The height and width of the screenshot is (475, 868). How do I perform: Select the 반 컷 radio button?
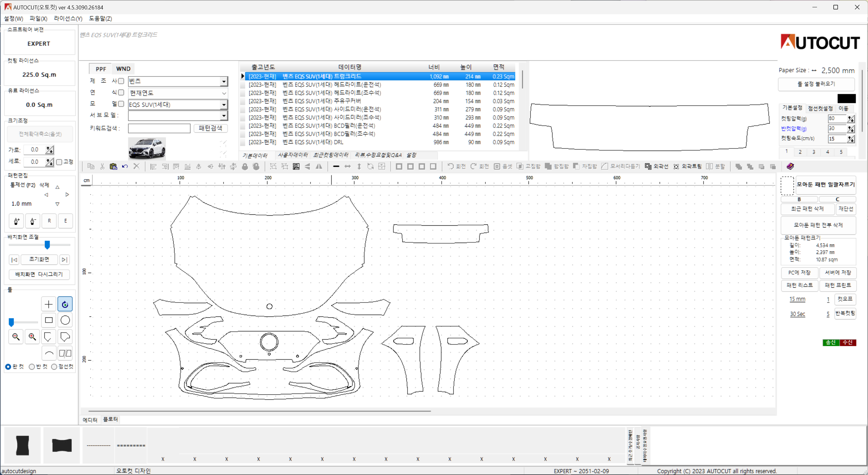pyautogui.click(x=32, y=367)
